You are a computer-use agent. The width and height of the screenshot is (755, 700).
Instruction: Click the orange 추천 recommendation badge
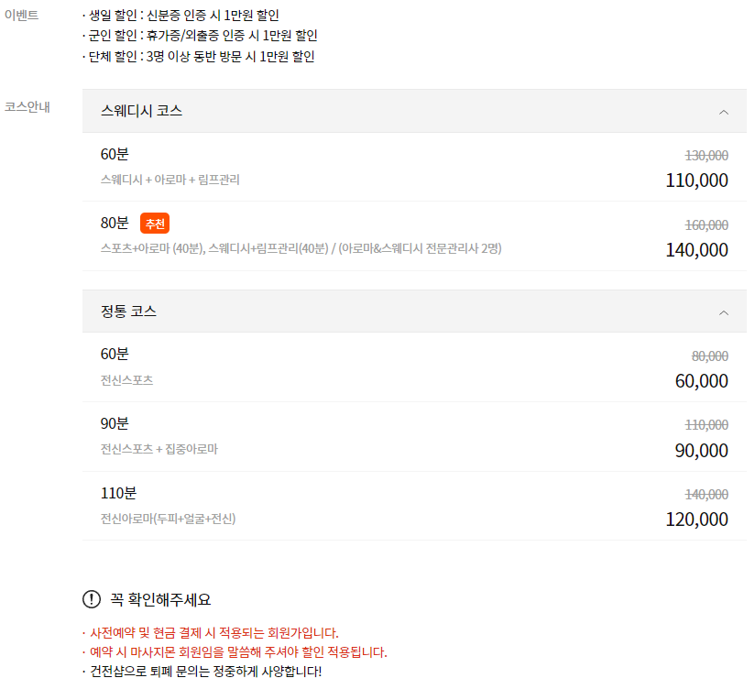click(x=156, y=223)
